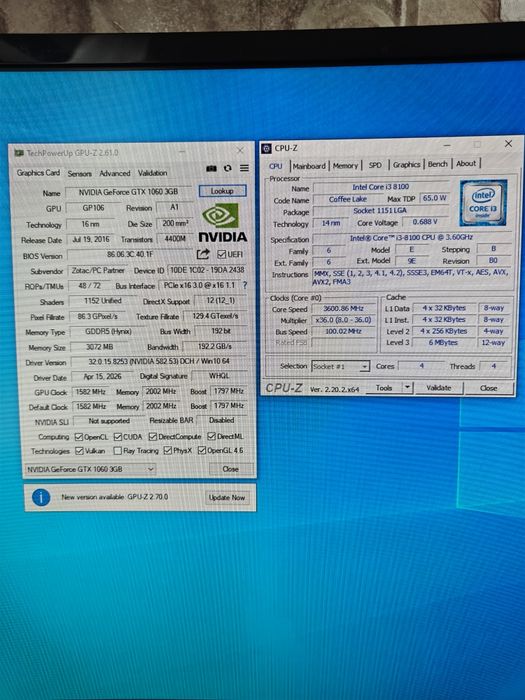
Task: Open the SPD tab in CPU-Z
Action: click(x=375, y=165)
